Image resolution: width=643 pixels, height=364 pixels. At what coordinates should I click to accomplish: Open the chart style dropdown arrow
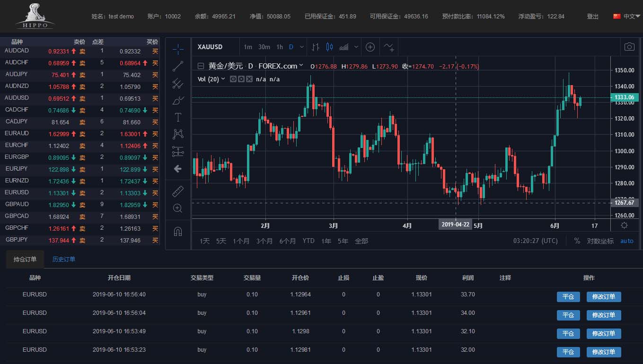pyautogui.click(x=356, y=47)
